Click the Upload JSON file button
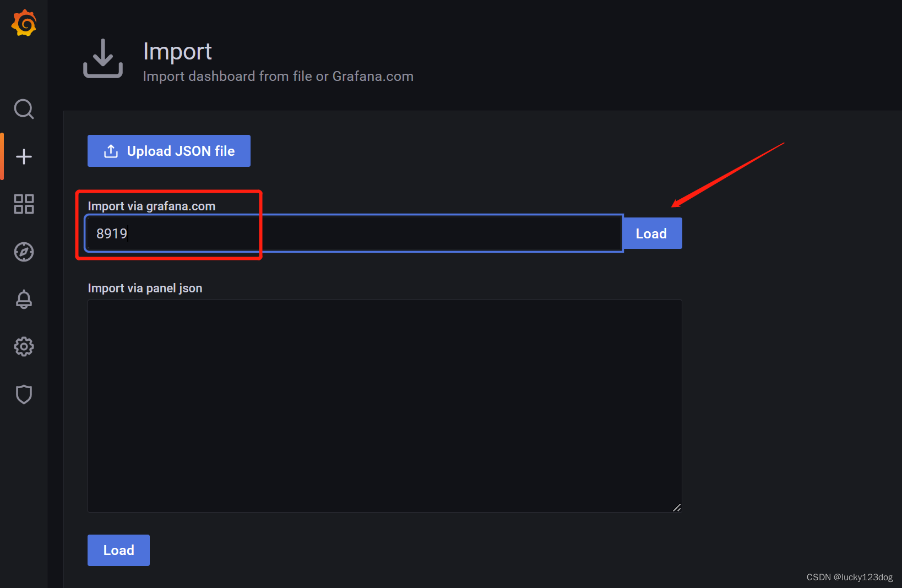Viewport: 902px width, 588px height. point(169,151)
